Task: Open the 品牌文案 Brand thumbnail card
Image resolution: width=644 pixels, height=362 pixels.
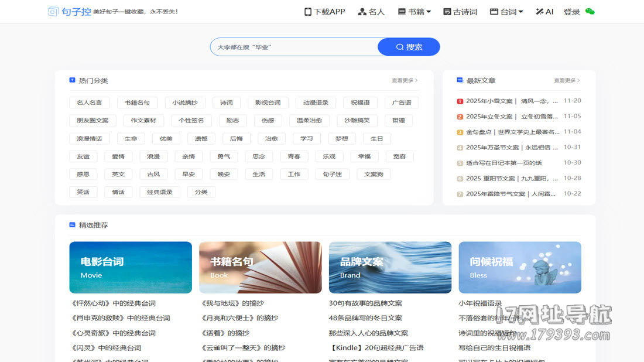Action: click(x=390, y=267)
